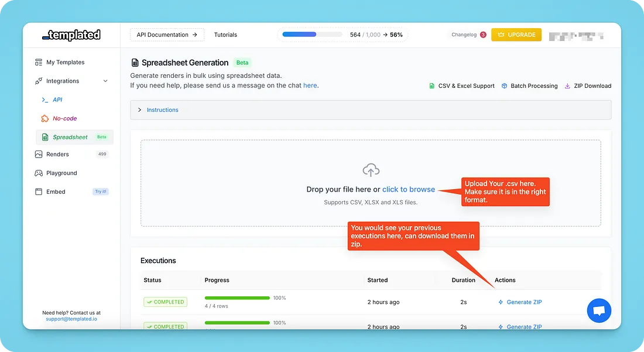Click the Changelog notification badge

point(483,35)
